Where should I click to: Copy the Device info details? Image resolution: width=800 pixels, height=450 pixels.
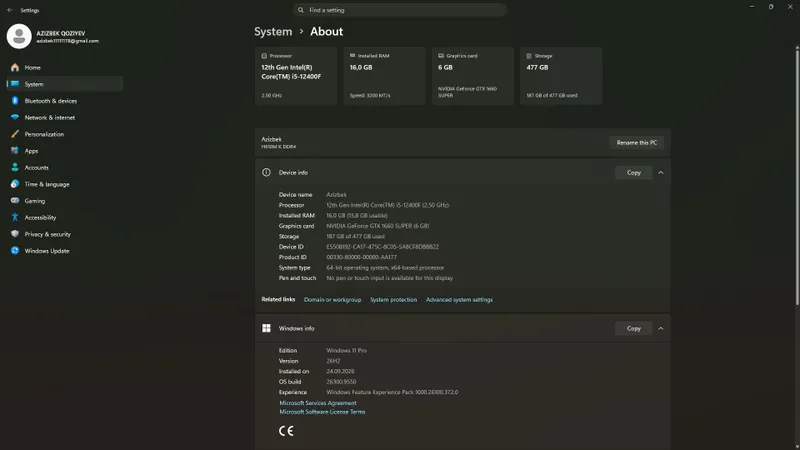pyautogui.click(x=634, y=172)
